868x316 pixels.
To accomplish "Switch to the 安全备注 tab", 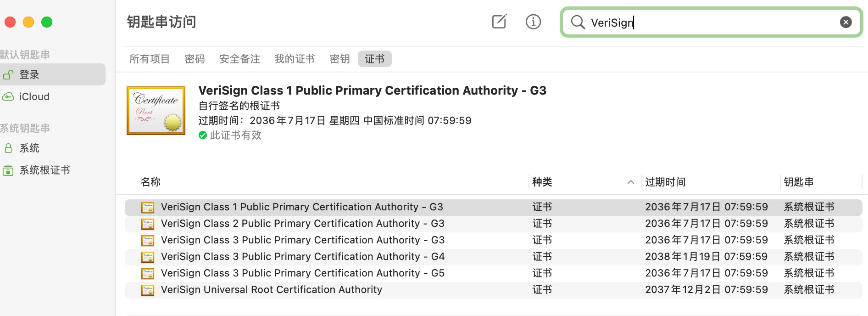I will 239,59.
